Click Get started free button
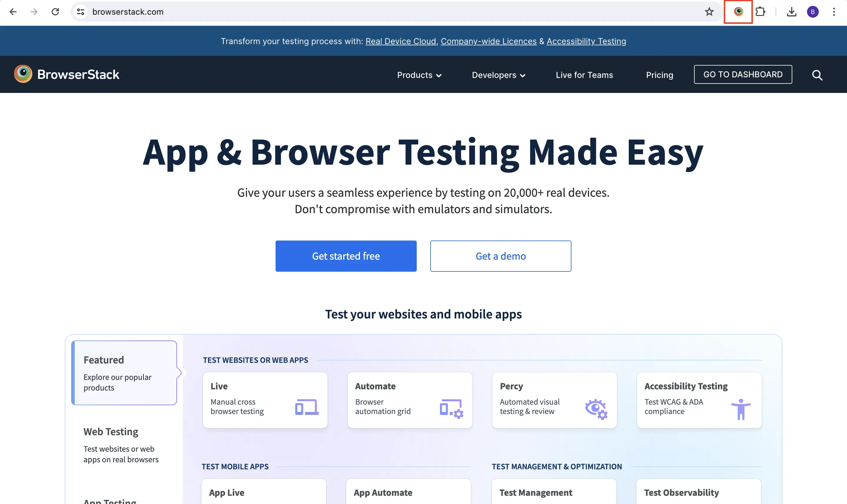This screenshot has width=847, height=504. (346, 256)
